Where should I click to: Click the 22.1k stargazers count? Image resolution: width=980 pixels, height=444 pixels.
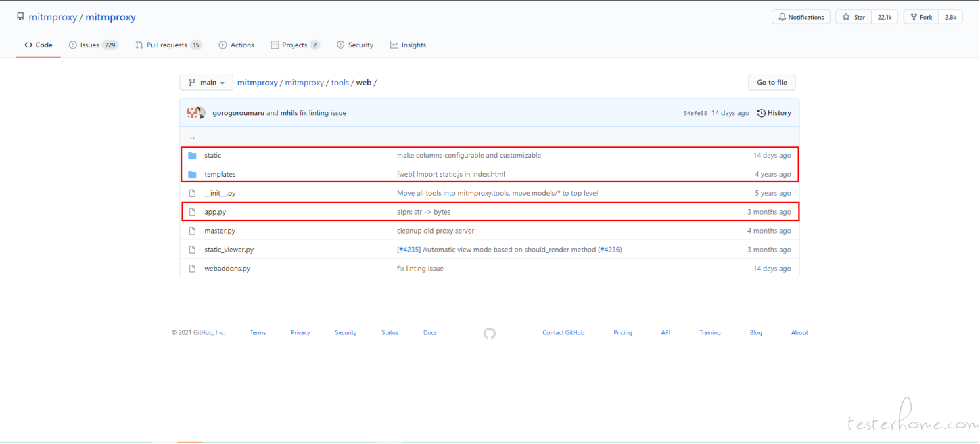point(885,18)
